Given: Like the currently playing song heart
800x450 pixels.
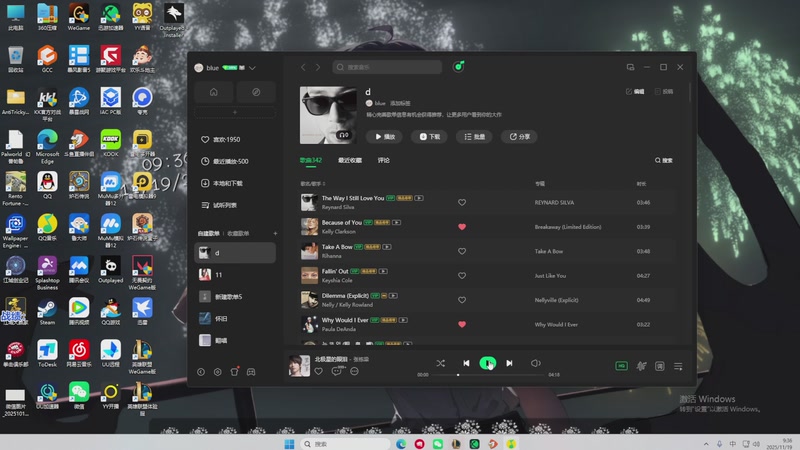Looking at the screenshot, I should [x=318, y=371].
